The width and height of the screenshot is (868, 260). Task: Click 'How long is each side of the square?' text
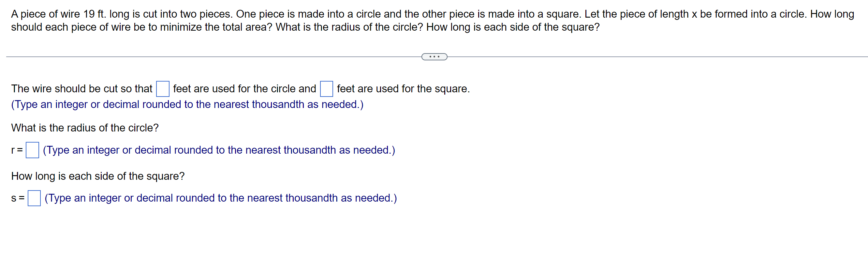[x=98, y=176]
